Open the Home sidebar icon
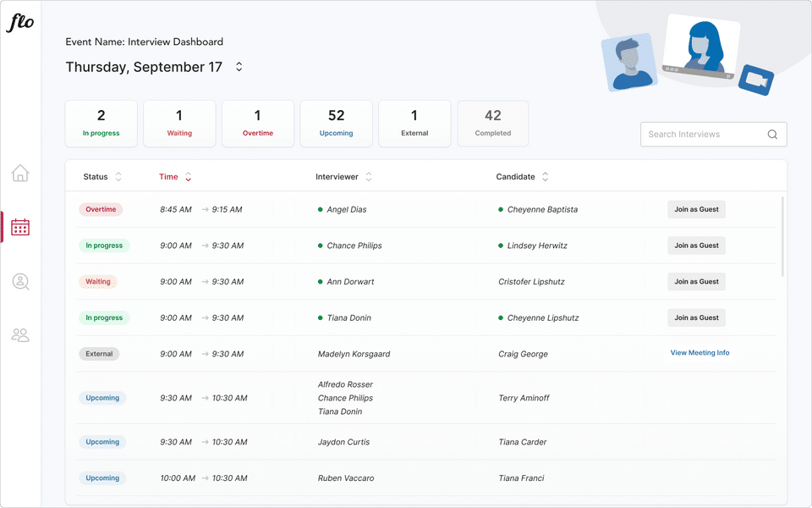The width and height of the screenshot is (812, 508). tap(20, 174)
